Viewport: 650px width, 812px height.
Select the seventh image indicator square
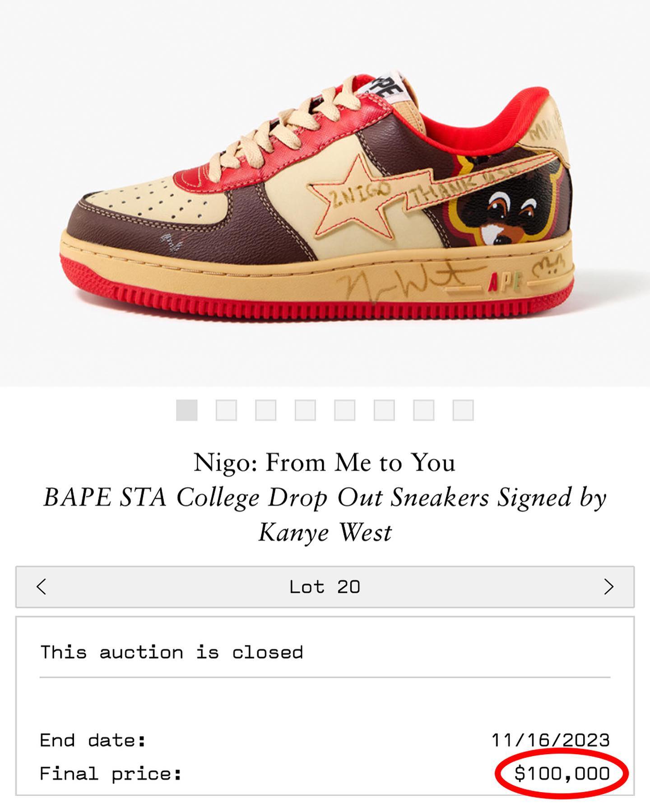(424, 410)
